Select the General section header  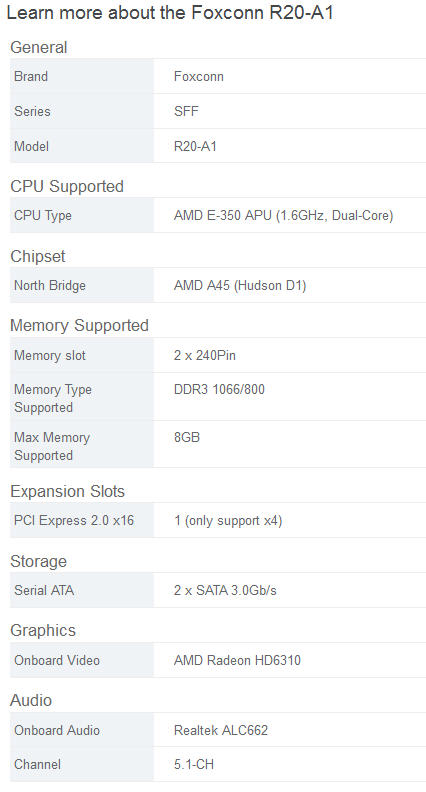(38, 47)
